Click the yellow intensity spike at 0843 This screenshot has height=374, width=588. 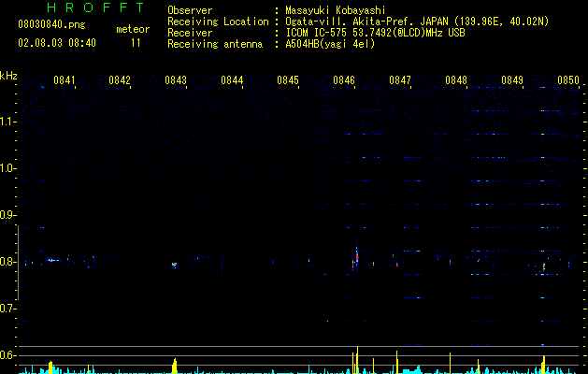pos(175,366)
